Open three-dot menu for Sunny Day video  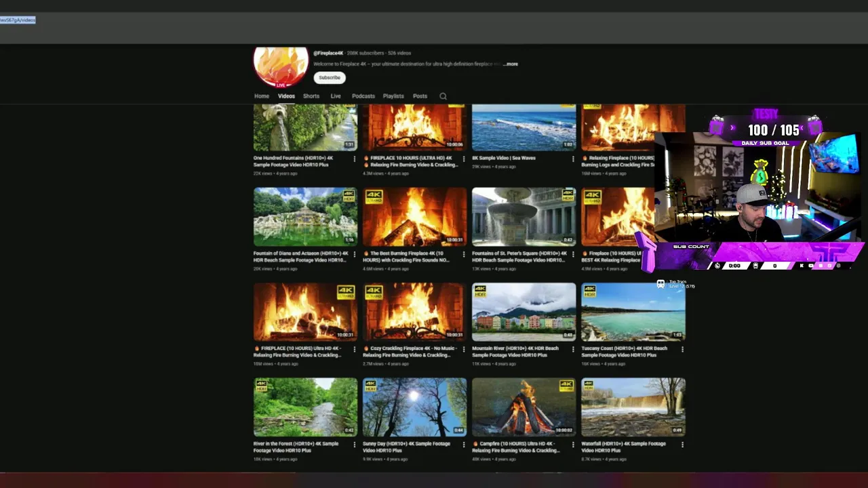coord(463,445)
